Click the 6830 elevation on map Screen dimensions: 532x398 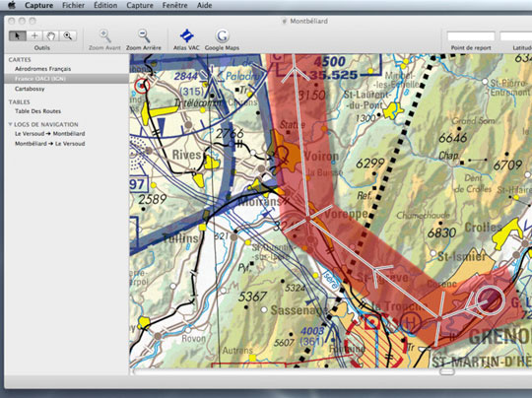441,232
